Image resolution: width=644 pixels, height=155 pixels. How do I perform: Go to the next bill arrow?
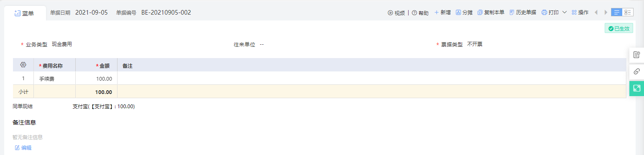point(606,13)
